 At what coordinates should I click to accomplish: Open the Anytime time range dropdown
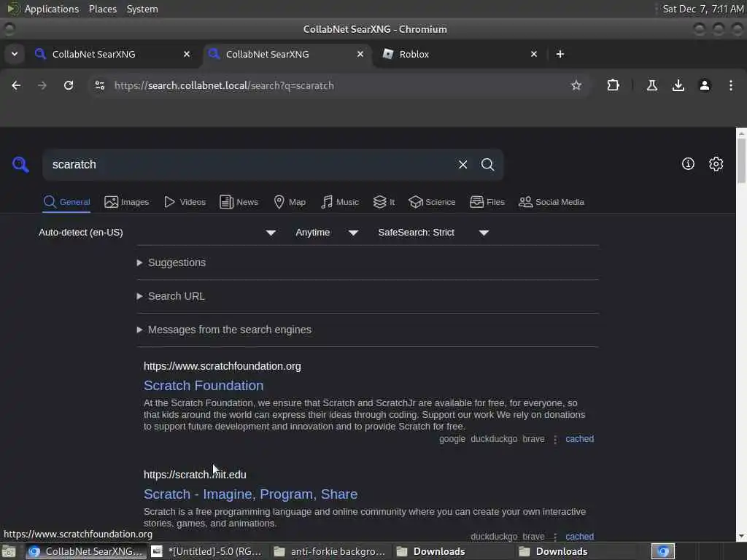point(326,233)
